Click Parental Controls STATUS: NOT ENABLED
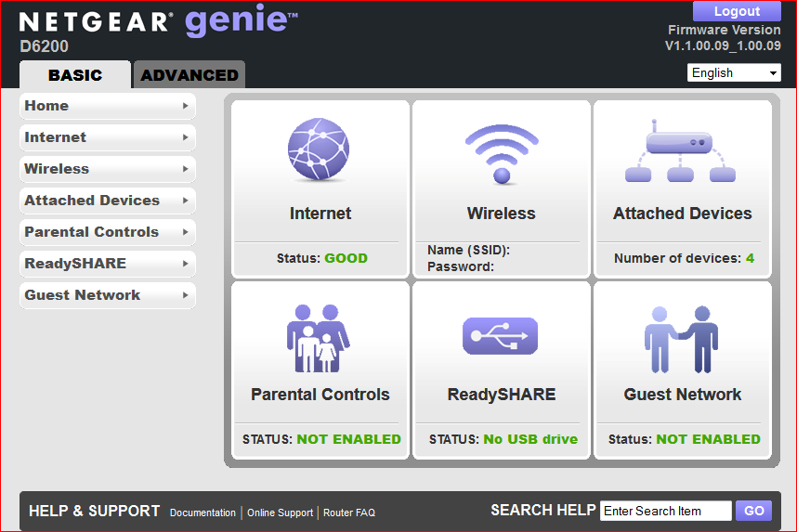Image resolution: width=797 pixels, height=532 pixels. point(321,439)
